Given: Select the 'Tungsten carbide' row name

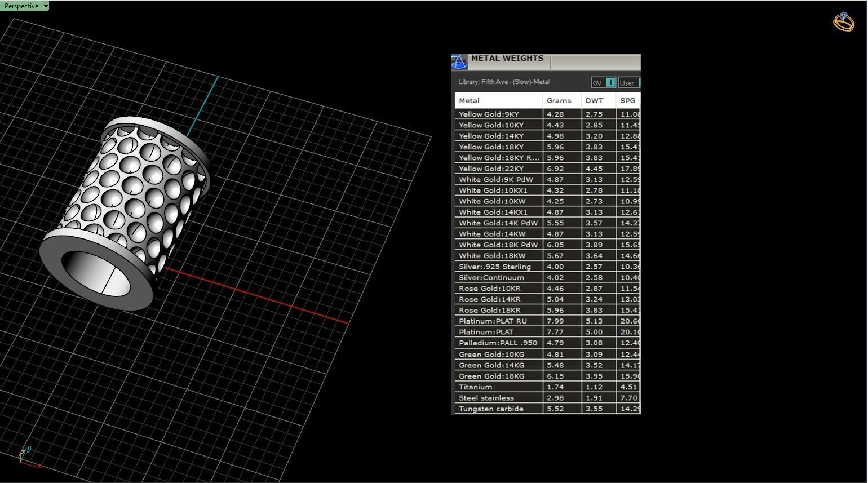Looking at the screenshot, I should tap(491, 409).
